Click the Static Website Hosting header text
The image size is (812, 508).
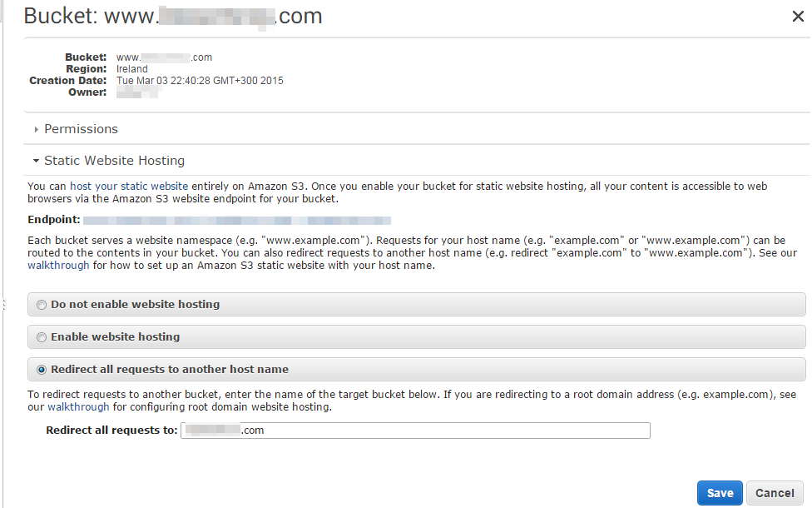coord(114,161)
